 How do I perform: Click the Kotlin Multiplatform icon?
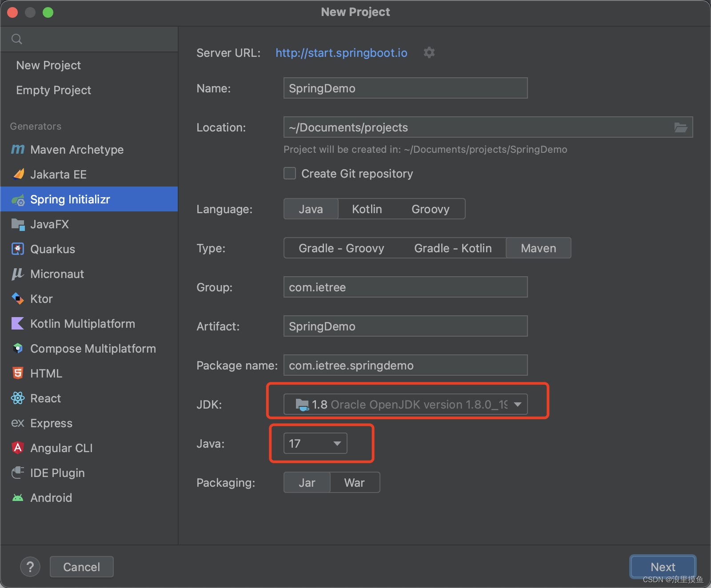(x=18, y=323)
